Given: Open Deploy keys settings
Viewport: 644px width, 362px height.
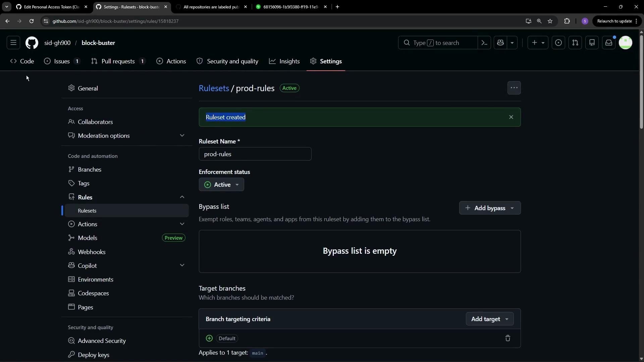Looking at the screenshot, I should pyautogui.click(x=127, y=355).
